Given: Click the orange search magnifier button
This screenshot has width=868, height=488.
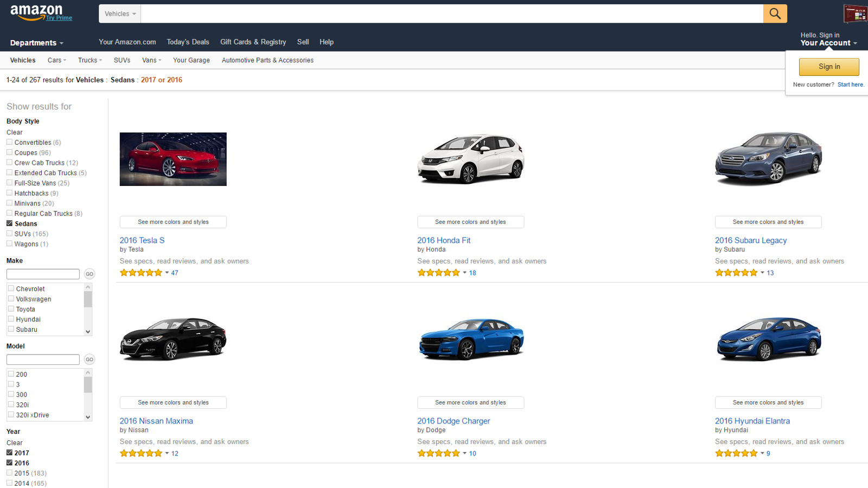Looking at the screenshot, I should tap(775, 14).
